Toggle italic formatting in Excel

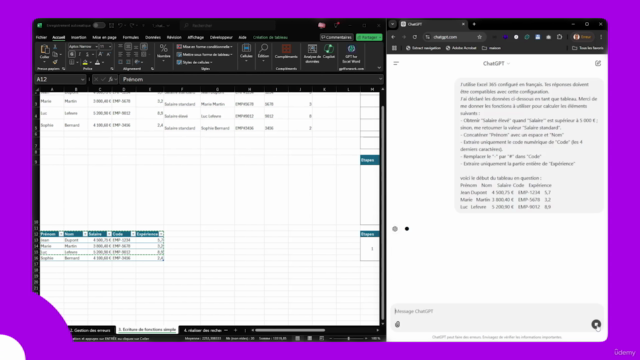coord(80,54)
